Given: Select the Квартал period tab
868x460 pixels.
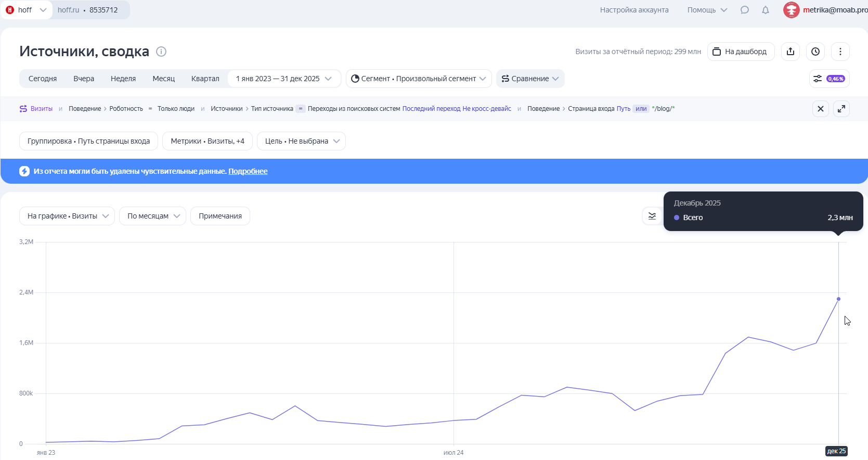Looking at the screenshot, I should tap(205, 79).
